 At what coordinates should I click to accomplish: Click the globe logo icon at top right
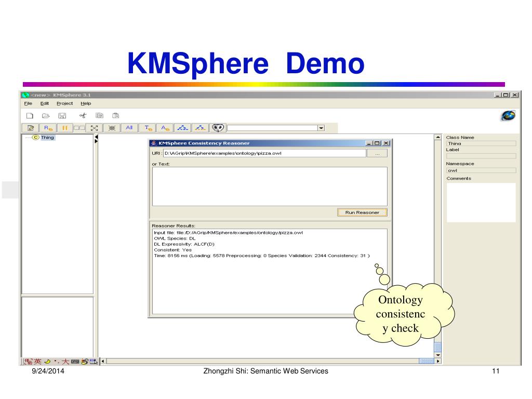click(508, 116)
